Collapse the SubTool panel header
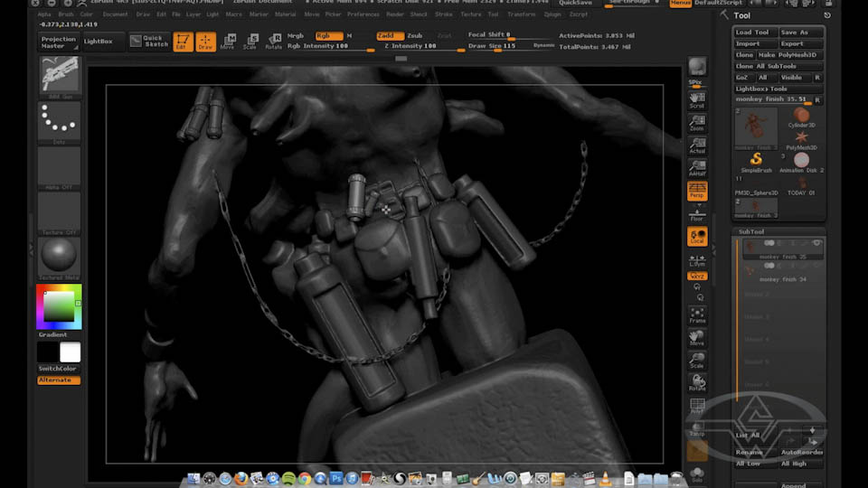The height and width of the screenshot is (488, 868). 751,231
